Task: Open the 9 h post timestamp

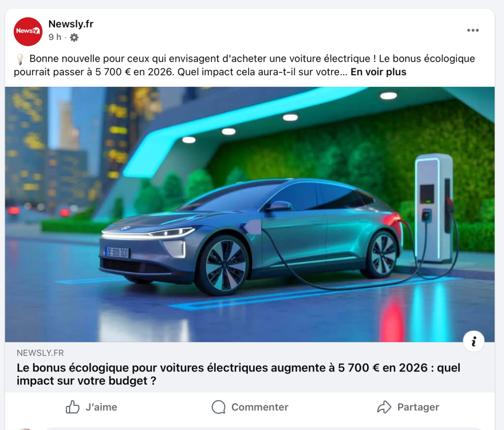Action: [x=55, y=37]
